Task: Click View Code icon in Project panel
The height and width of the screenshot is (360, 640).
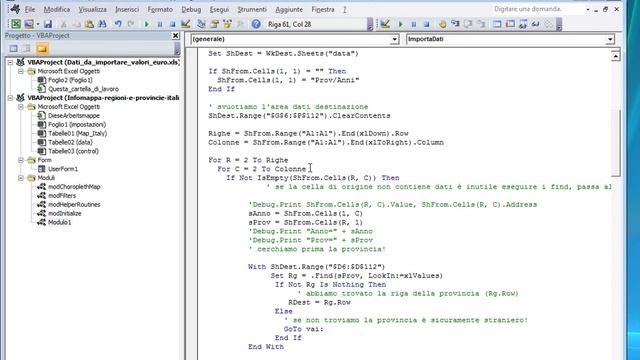Action: [13, 49]
